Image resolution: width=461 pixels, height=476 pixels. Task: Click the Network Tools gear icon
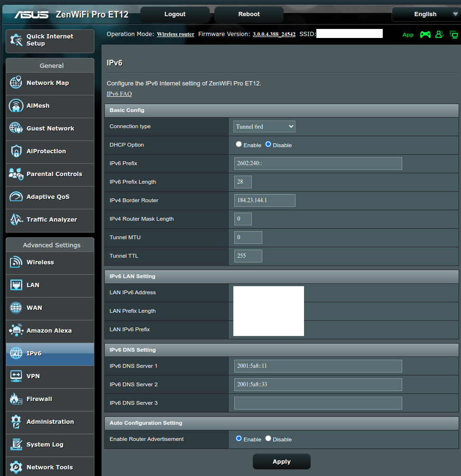point(16,467)
